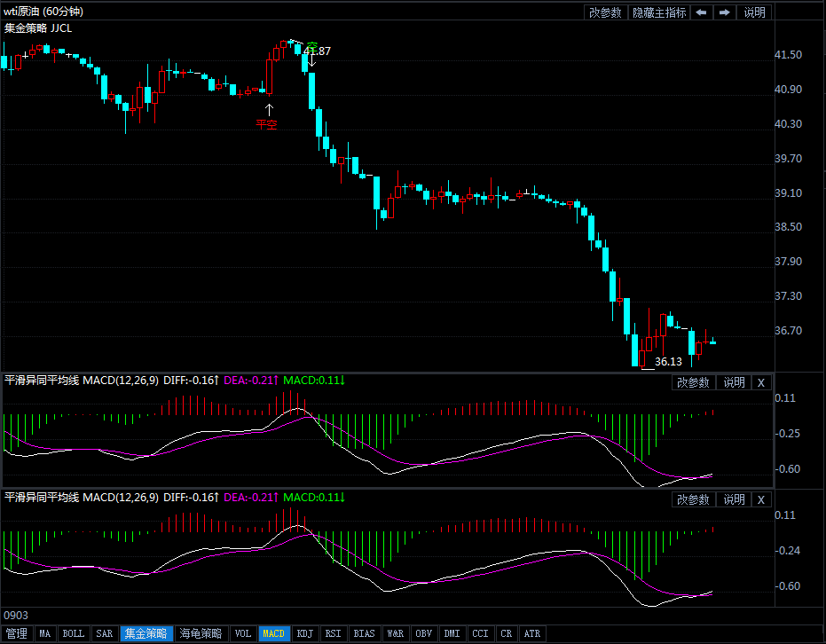The image size is (826, 644).
Task: Open 改参数 for the main chart
Action: tap(606, 12)
